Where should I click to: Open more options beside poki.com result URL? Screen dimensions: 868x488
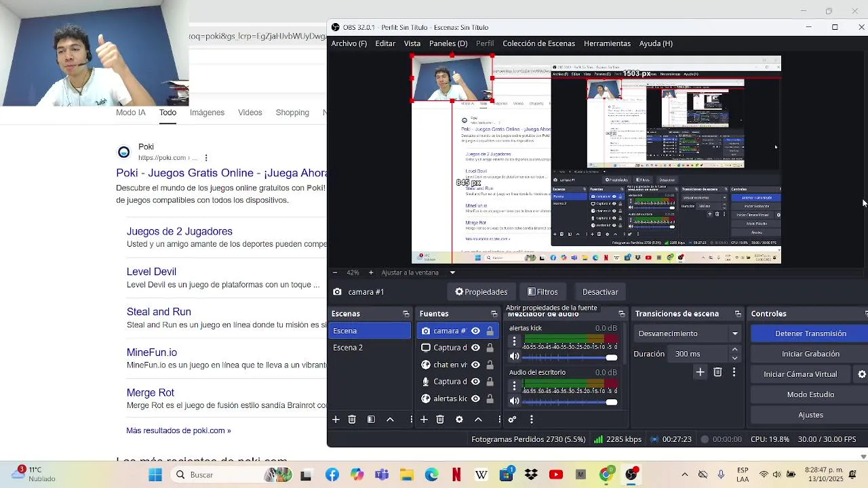tap(206, 158)
